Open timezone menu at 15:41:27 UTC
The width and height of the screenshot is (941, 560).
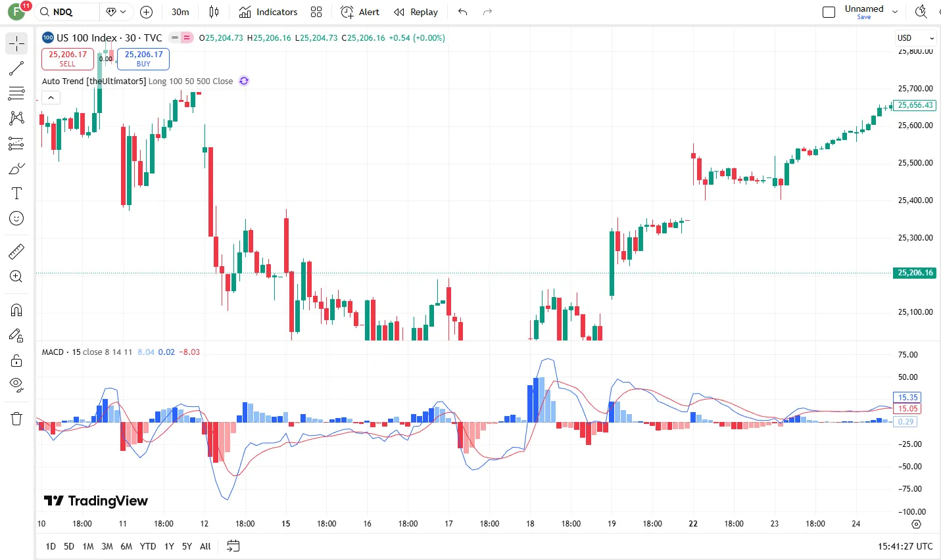click(905, 546)
